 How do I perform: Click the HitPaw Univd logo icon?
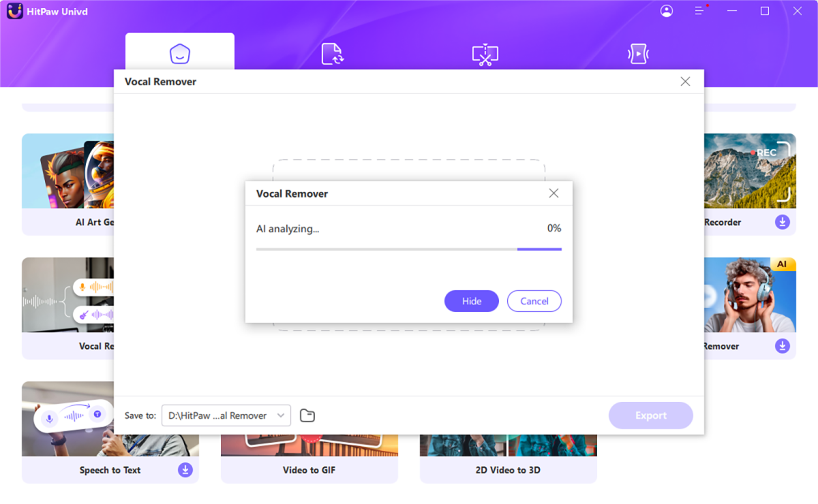click(x=16, y=12)
